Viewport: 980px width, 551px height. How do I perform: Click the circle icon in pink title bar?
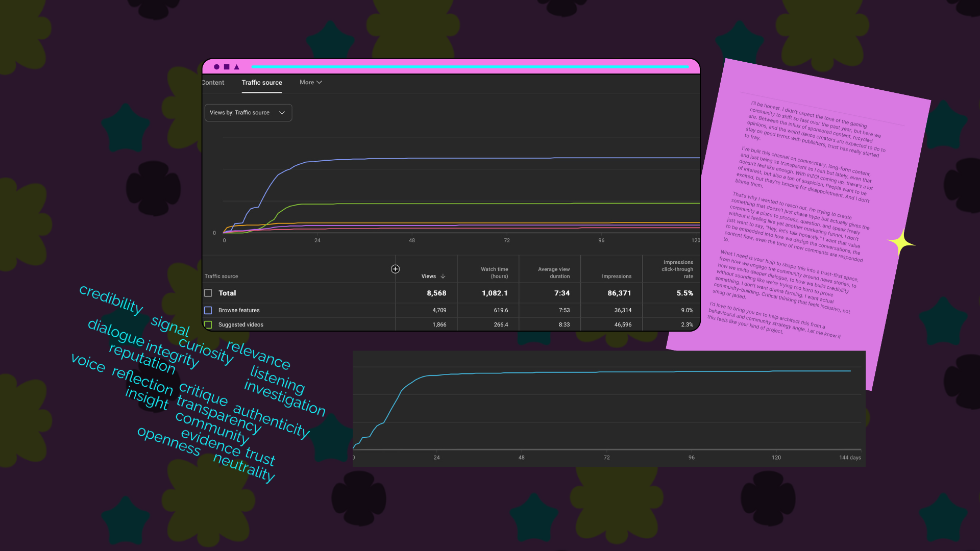[x=216, y=67]
